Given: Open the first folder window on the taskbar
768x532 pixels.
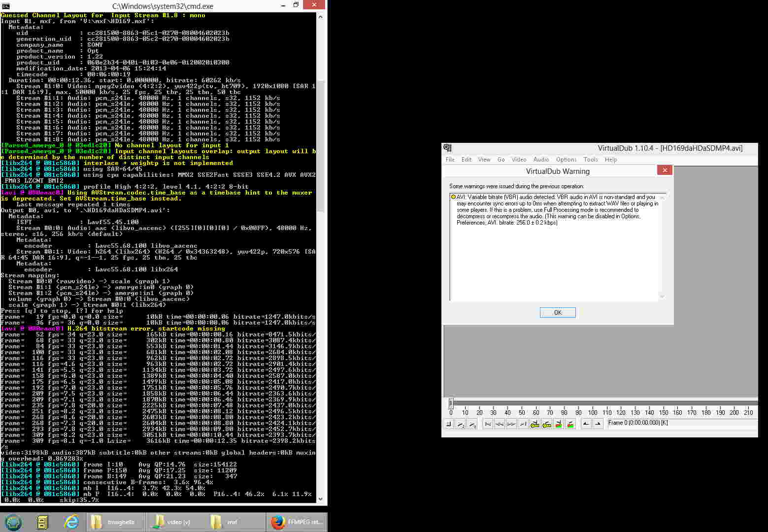Looking at the screenshot, I should click(116, 522).
